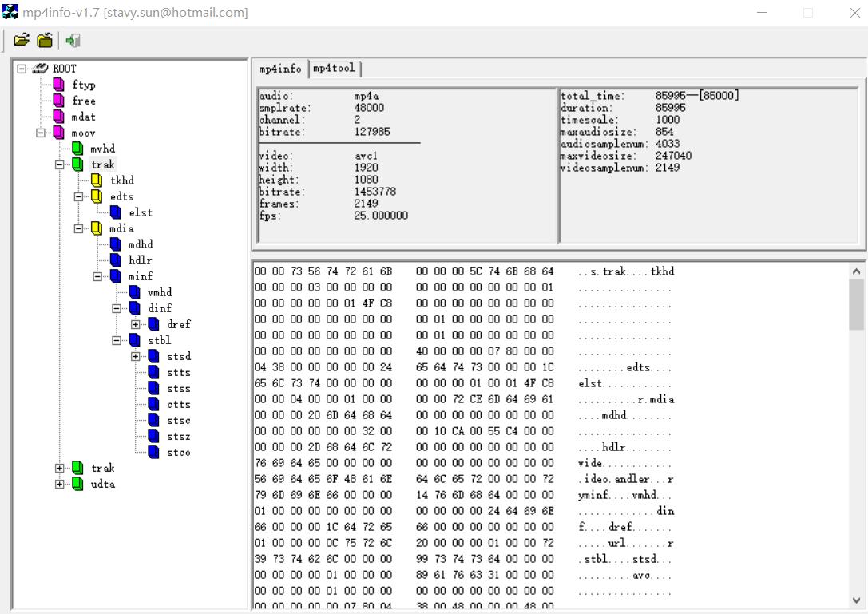The image size is (868, 614).
Task: Click the closed yellow folder toolbar icon
Action: 45,40
